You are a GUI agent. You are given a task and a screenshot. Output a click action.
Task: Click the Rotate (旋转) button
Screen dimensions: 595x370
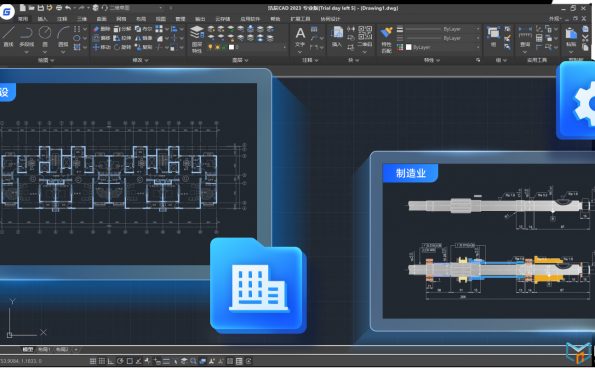pyautogui.click(x=123, y=47)
